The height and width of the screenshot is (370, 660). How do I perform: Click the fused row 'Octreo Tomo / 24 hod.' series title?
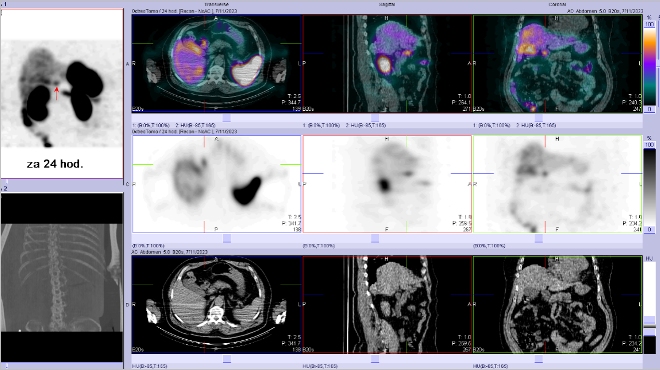tap(184, 11)
